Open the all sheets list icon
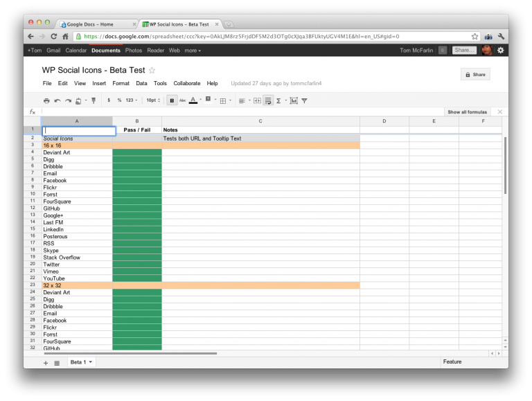The width and height of the screenshot is (532, 401). point(57,363)
